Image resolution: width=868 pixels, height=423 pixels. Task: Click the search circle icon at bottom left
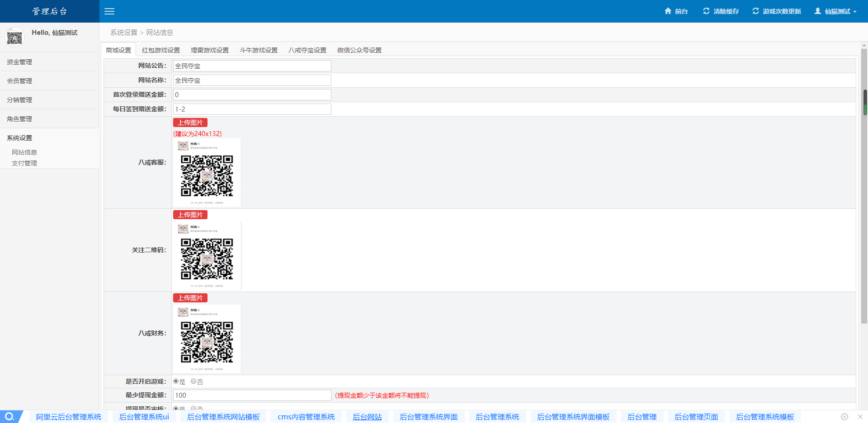tap(9, 417)
